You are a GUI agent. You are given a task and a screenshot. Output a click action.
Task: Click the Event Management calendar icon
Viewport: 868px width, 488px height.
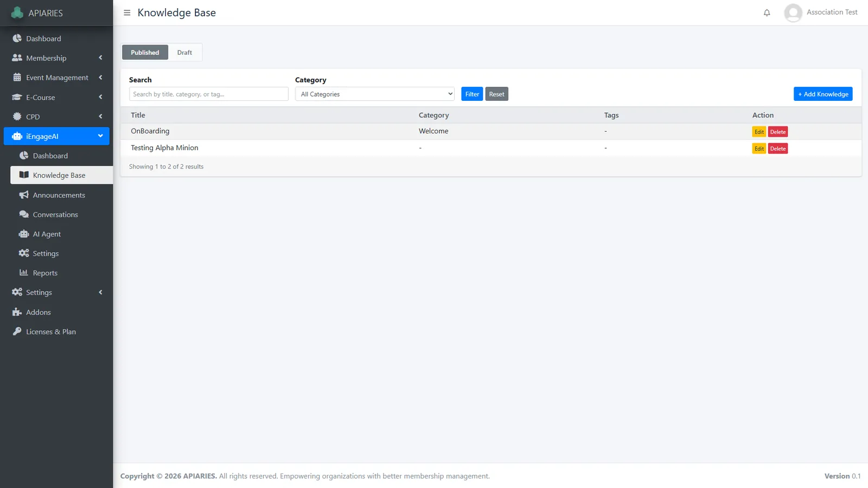click(17, 78)
